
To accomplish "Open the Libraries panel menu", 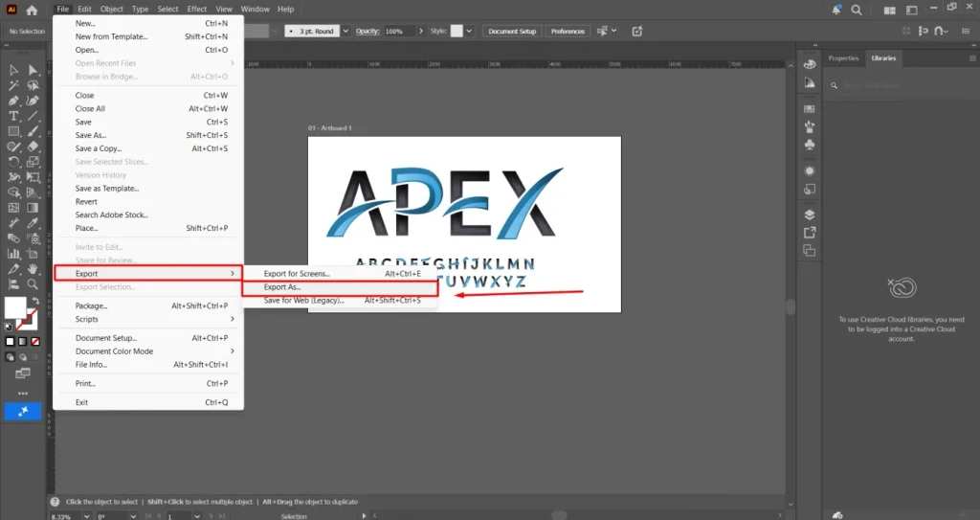I will (972, 58).
